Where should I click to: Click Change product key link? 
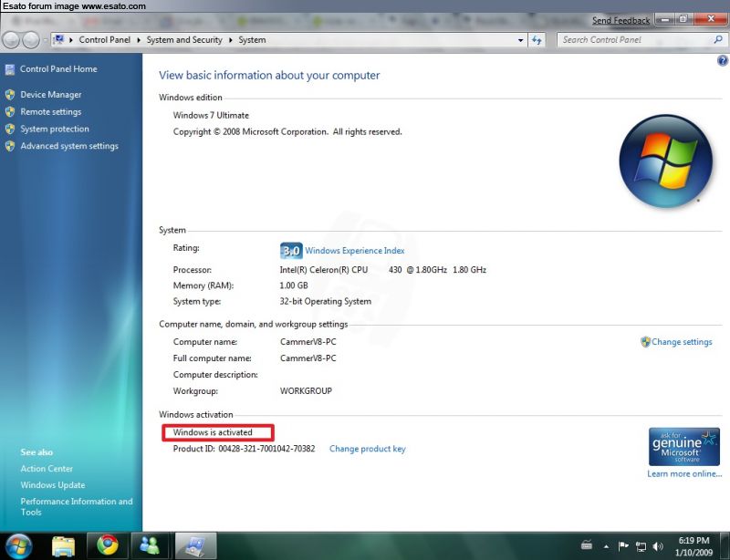pyautogui.click(x=368, y=449)
